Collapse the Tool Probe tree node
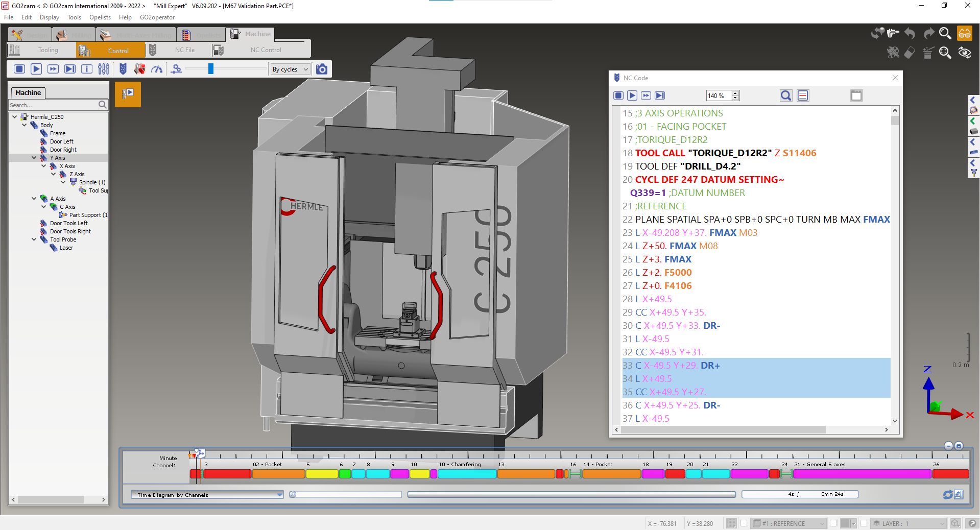This screenshot has height=530, width=980. click(34, 239)
